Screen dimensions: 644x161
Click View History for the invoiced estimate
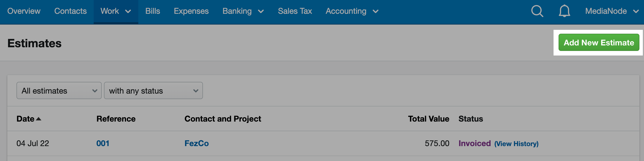[516, 144]
